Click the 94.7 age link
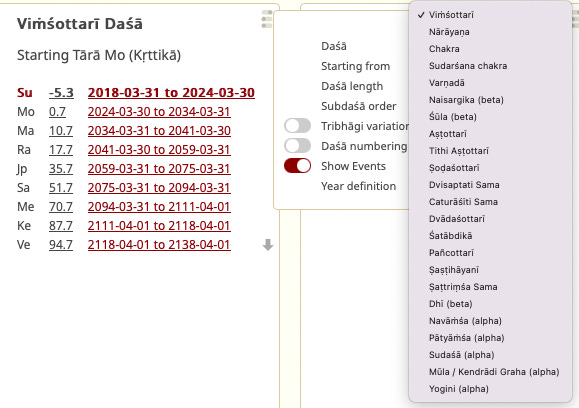 pyautogui.click(x=61, y=245)
